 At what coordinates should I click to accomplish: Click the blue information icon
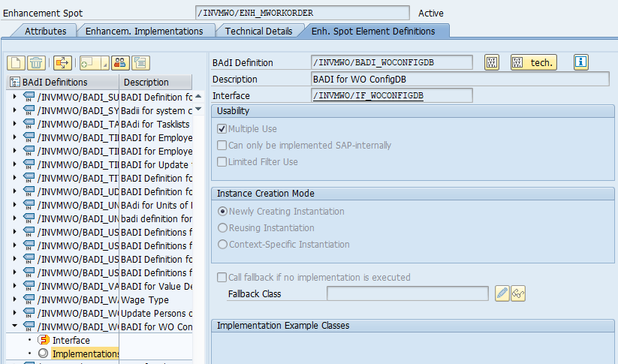[x=581, y=62]
